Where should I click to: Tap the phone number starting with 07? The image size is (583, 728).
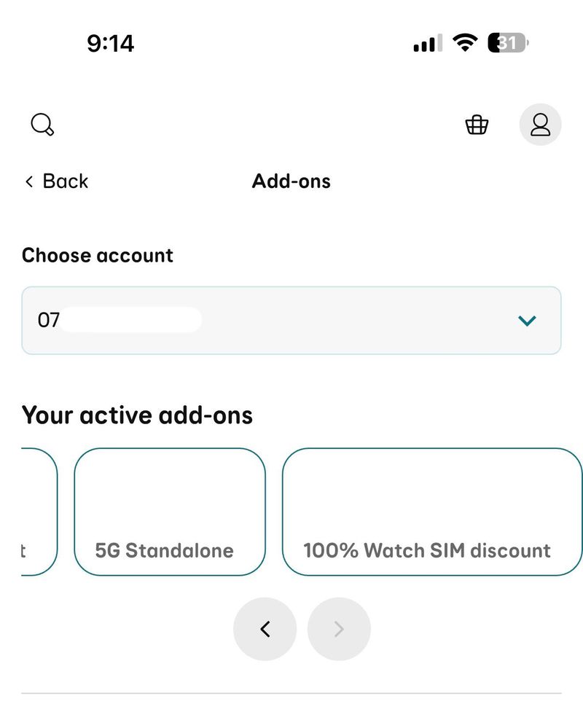click(49, 321)
